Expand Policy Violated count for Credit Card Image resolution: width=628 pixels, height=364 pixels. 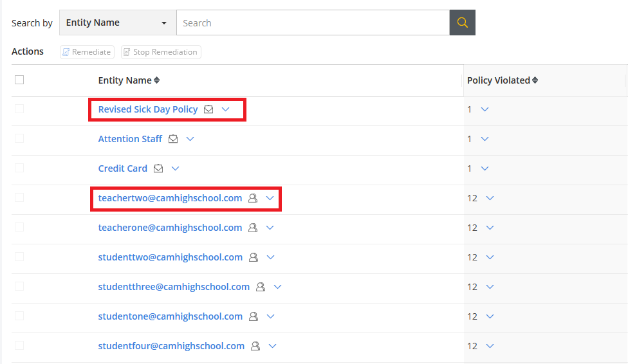[x=485, y=168]
